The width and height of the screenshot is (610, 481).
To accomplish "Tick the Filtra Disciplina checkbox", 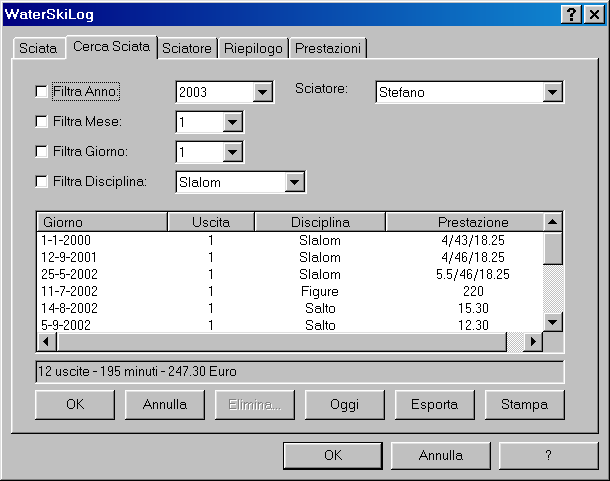I will pos(41,182).
